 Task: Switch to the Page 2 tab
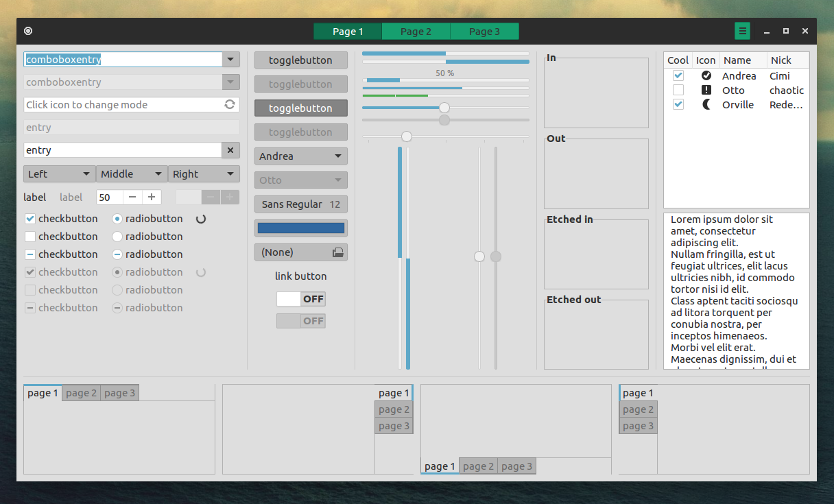pyautogui.click(x=416, y=31)
